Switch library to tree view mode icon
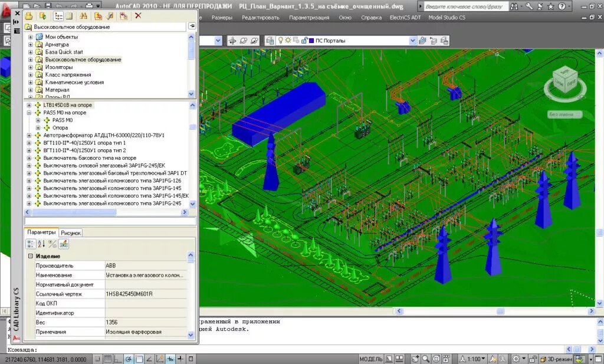604x364 pixels. coord(58,16)
